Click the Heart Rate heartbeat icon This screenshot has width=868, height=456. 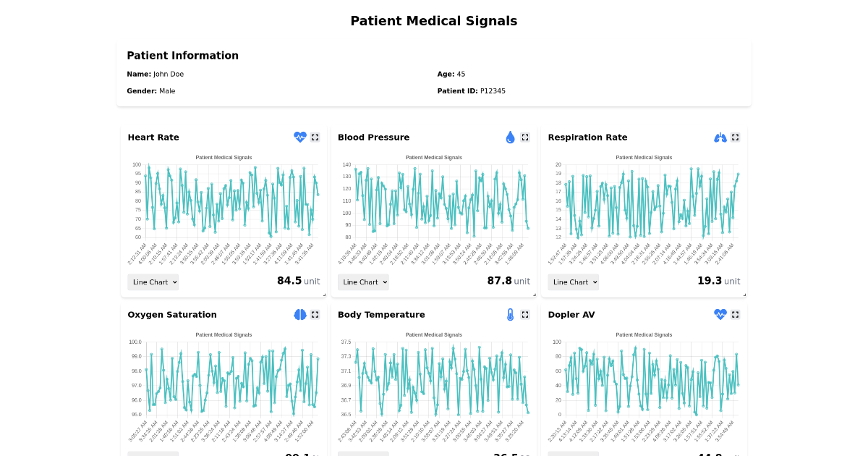tap(300, 138)
